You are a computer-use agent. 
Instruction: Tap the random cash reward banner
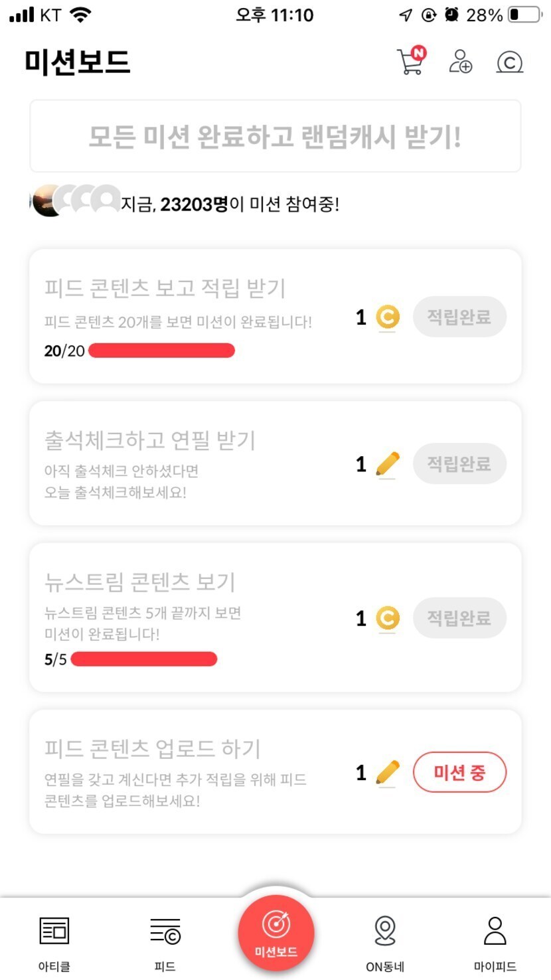coord(275,136)
